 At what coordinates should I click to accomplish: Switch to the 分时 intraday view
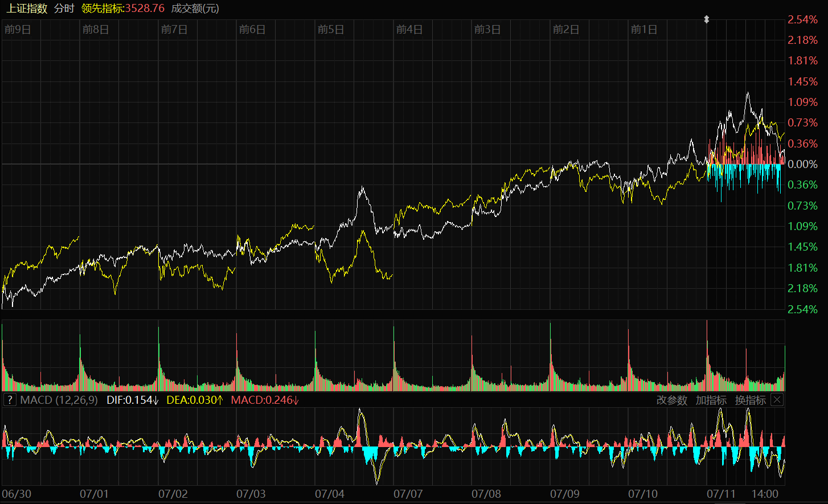(64, 9)
